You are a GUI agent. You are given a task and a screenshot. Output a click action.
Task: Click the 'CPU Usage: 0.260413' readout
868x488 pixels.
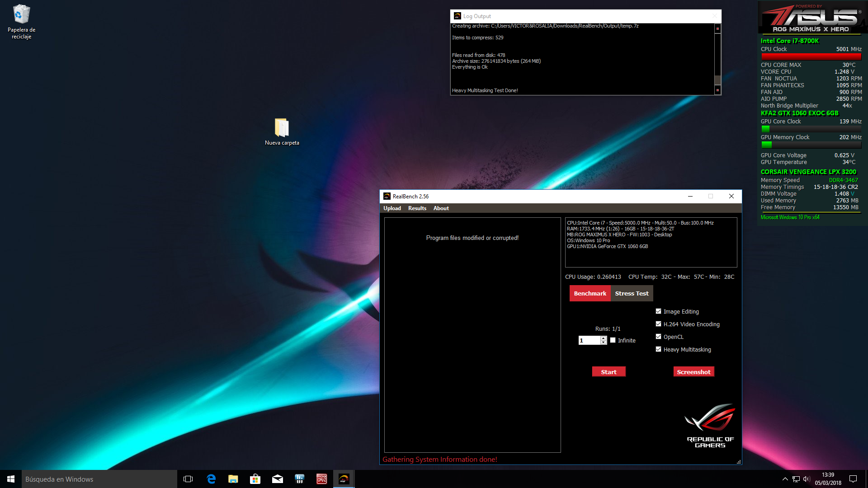593,277
